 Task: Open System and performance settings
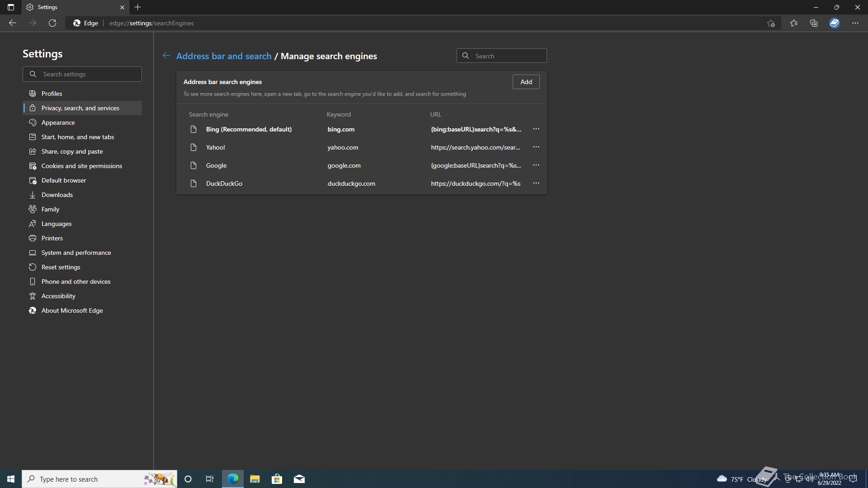(x=82, y=253)
